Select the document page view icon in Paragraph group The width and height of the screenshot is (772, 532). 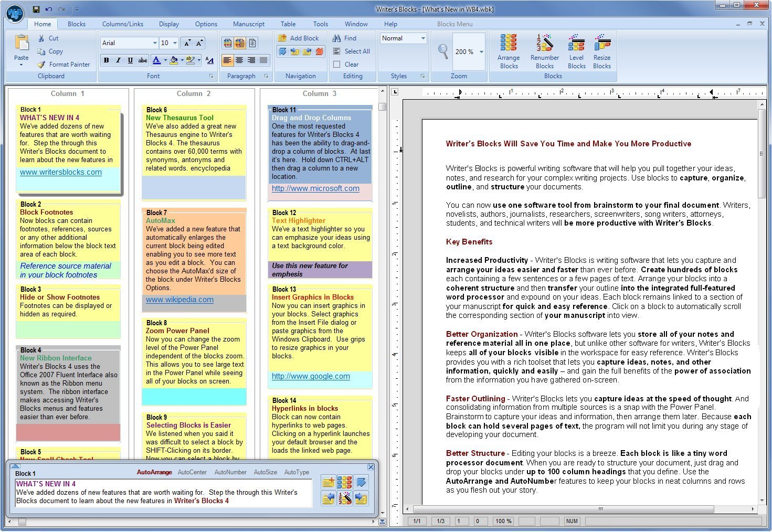point(252,43)
